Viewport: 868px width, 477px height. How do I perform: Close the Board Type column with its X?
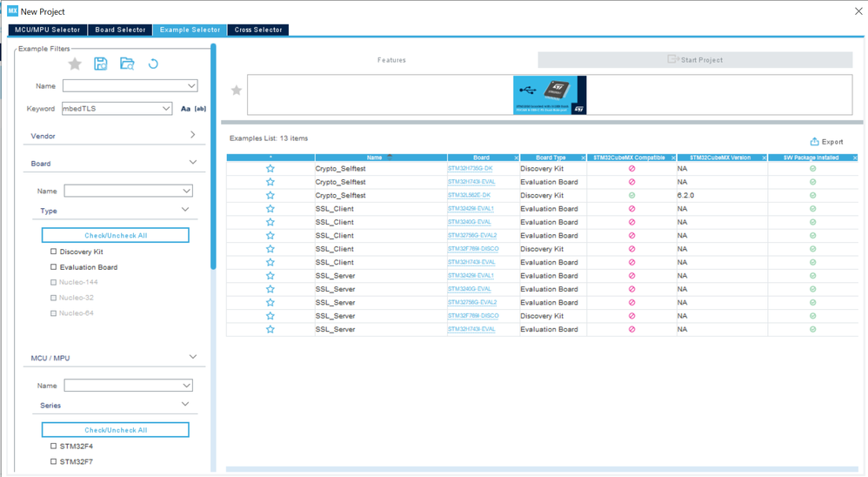click(583, 158)
